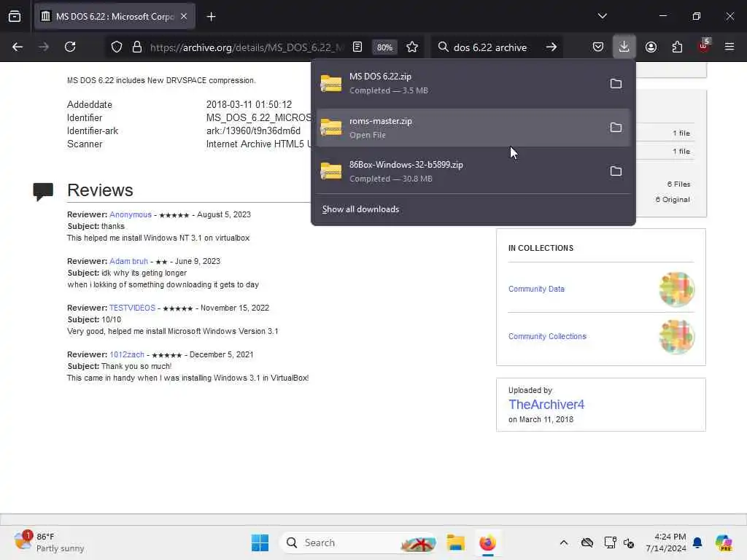Open the Copilot preview icon
Image resolution: width=747 pixels, height=560 pixels.
(x=724, y=542)
